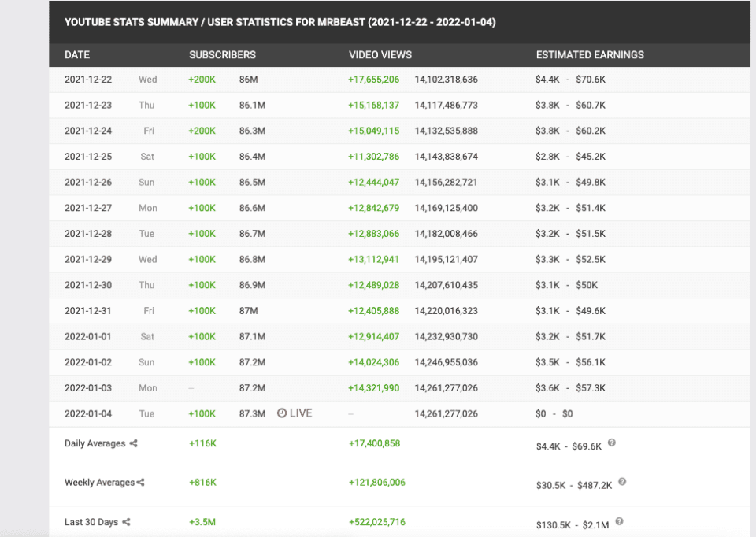Viewport: 756px width, 537px height.
Task: Click the +200K subscriber gain for 2021-12-22
Action: pos(200,79)
